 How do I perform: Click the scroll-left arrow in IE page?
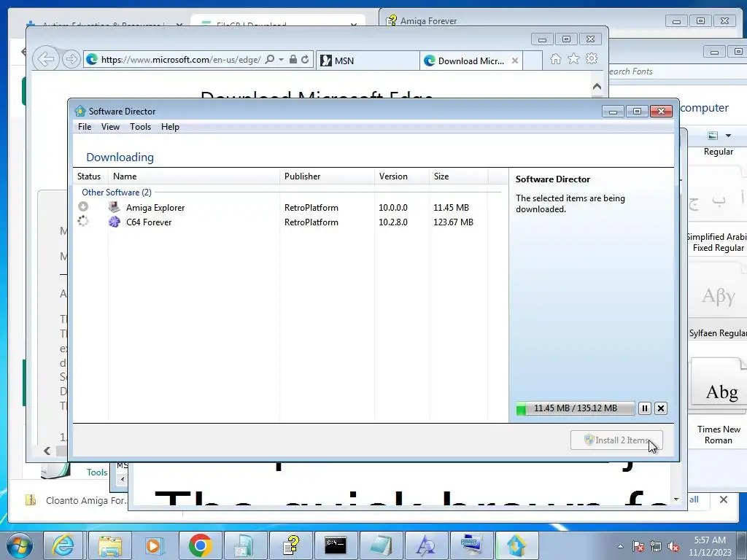(x=47, y=451)
